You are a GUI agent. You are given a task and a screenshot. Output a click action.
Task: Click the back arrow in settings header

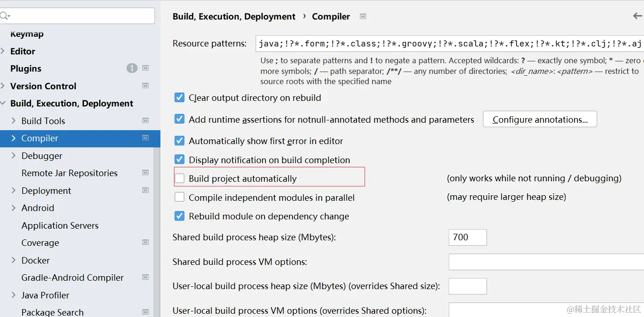coord(637,16)
